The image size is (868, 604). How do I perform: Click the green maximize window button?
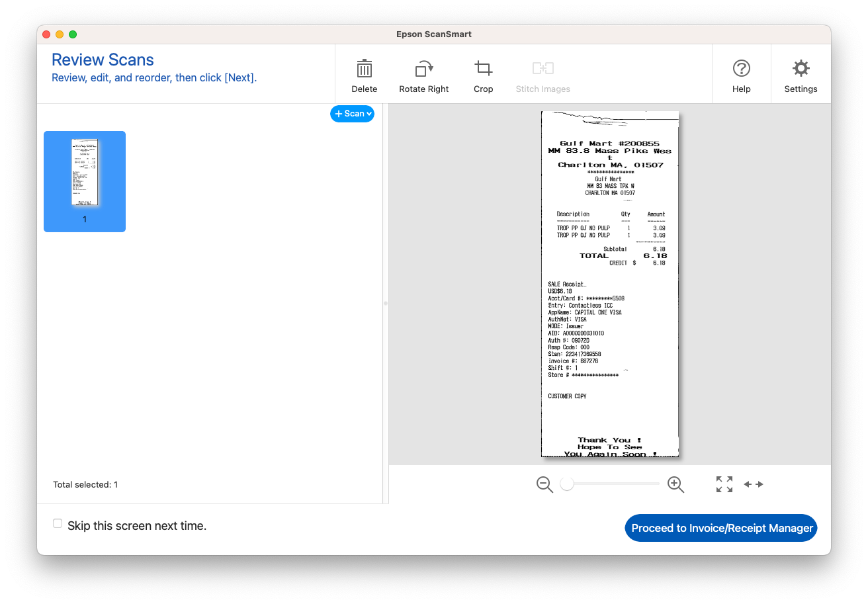(73, 34)
